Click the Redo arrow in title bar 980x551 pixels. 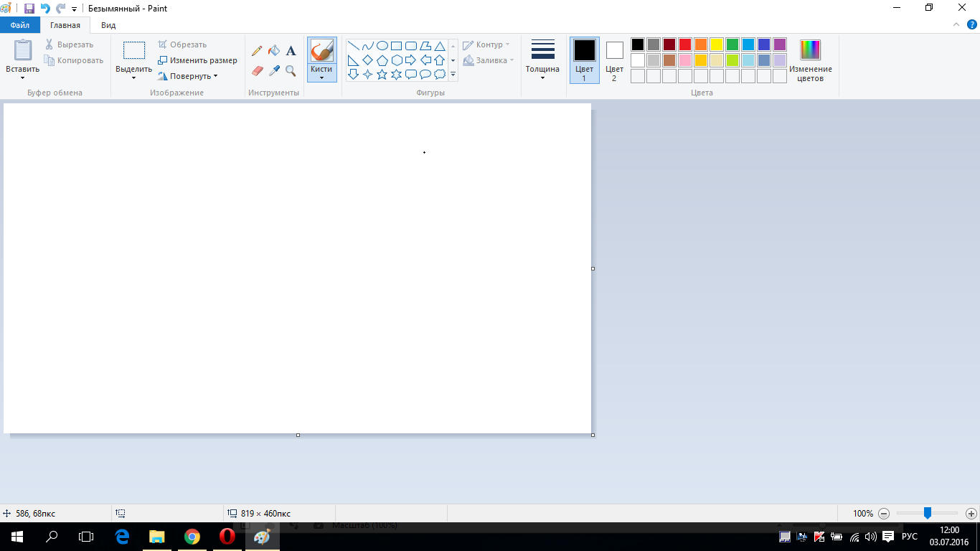[61, 9]
